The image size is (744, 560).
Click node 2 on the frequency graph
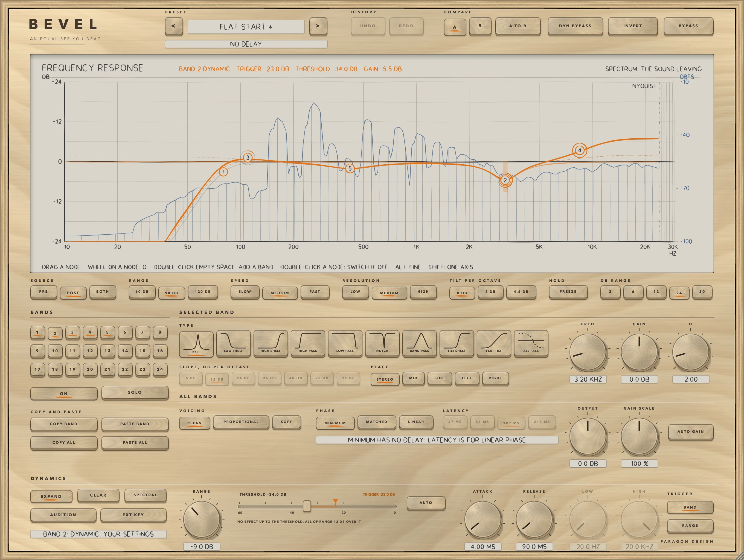[505, 180]
